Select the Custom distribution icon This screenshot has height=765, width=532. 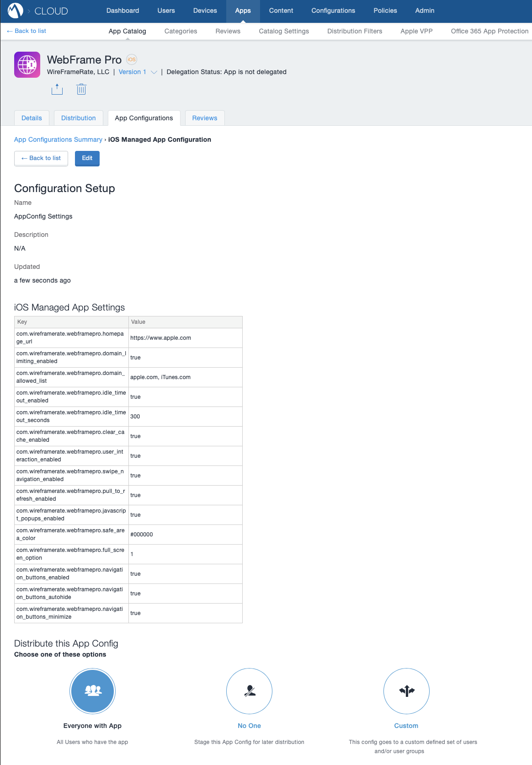(x=406, y=691)
